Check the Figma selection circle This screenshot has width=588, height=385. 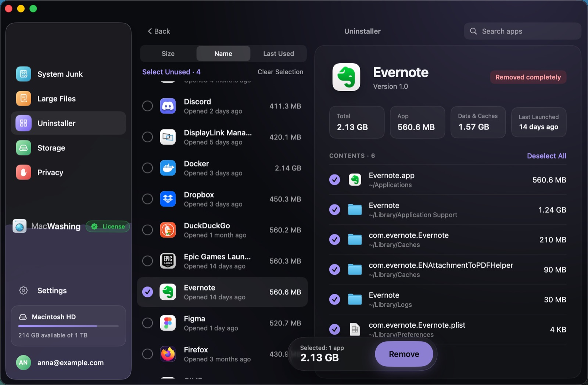[x=147, y=323]
